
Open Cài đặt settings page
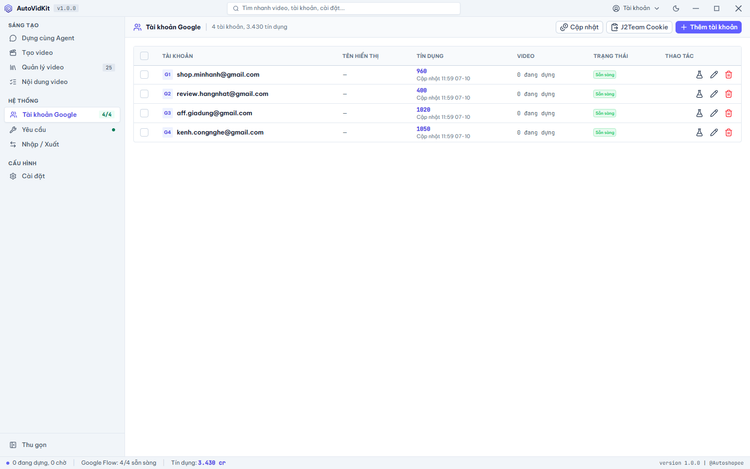[62, 176]
